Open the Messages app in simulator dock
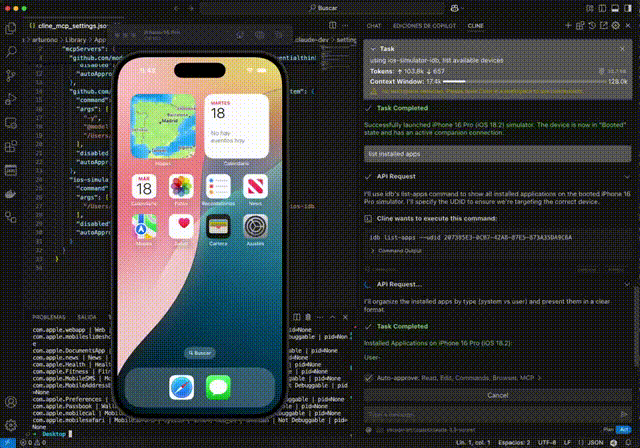 [x=218, y=386]
